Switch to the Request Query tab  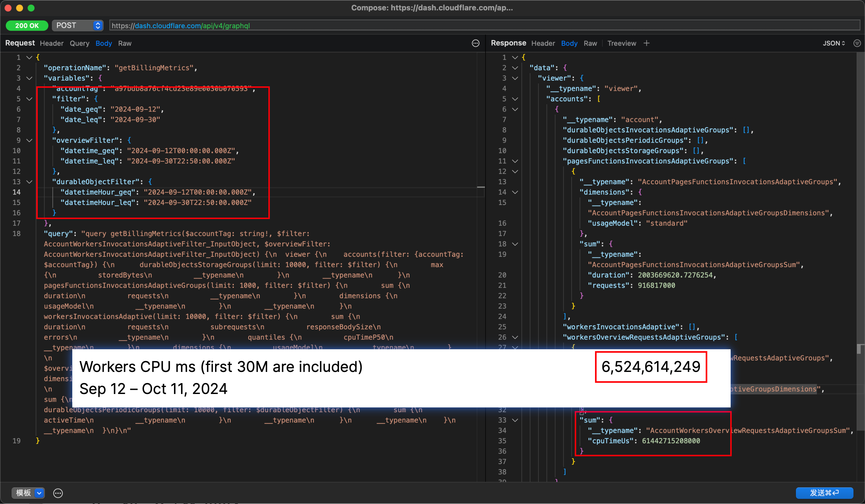click(x=79, y=43)
